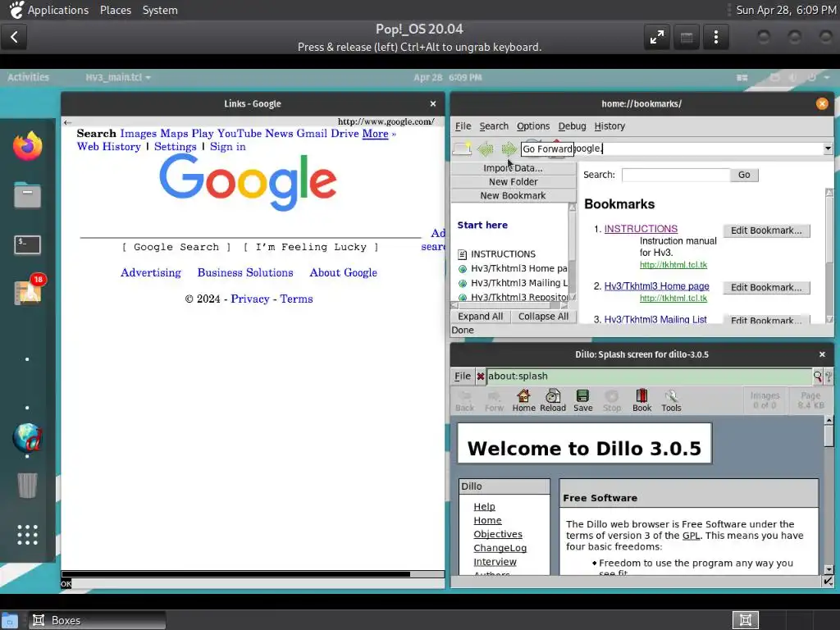Open the Hv3 History menu

609,126
